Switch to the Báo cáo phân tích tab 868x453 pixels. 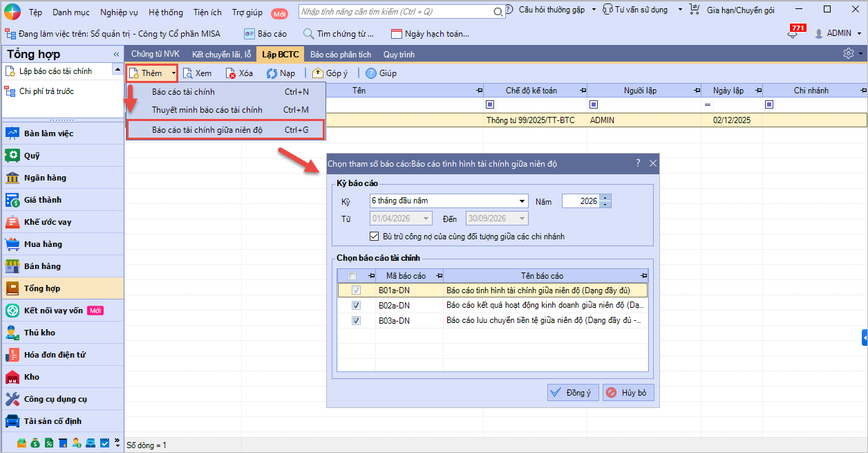[340, 54]
